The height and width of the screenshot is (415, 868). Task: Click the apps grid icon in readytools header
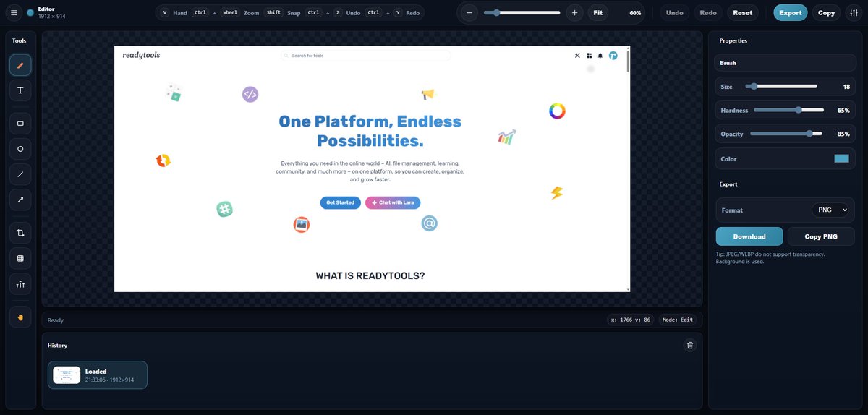[x=590, y=55]
